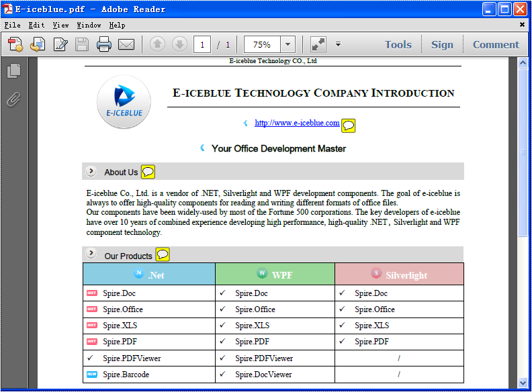Click the vertical scrollbar up arrow

[523, 62]
